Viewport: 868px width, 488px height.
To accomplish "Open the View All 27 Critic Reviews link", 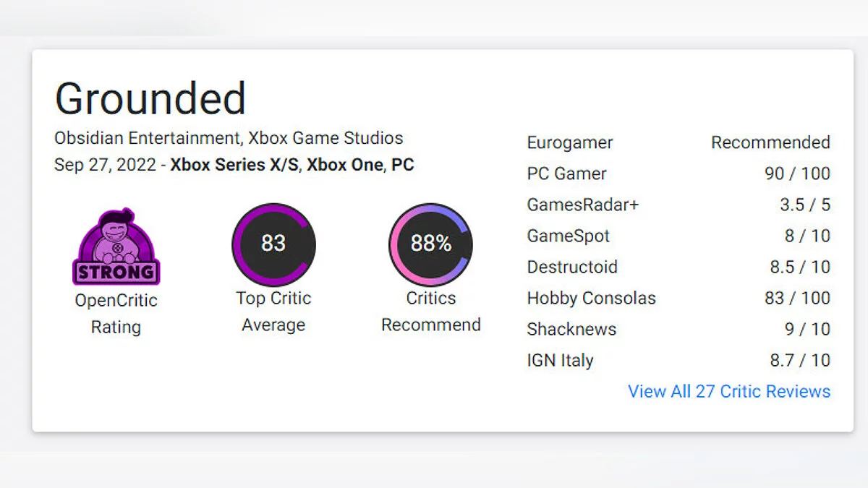I will pos(729,391).
